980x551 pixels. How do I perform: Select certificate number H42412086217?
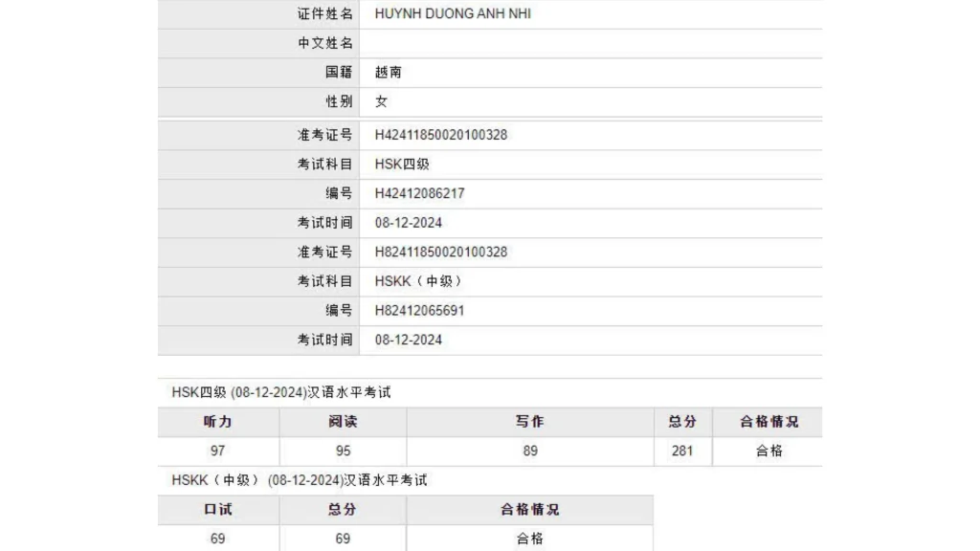(419, 193)
